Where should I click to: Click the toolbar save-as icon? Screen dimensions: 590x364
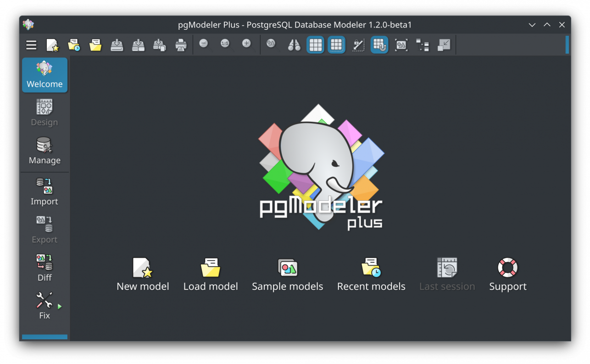tap(138, 44)
